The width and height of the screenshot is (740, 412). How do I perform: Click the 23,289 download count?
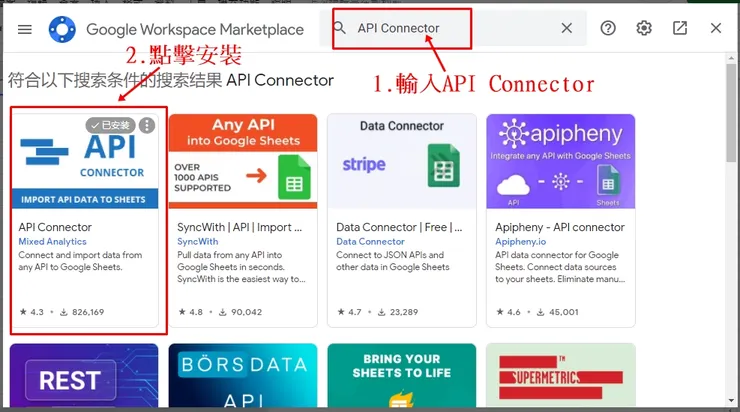[x=398, y=312]
